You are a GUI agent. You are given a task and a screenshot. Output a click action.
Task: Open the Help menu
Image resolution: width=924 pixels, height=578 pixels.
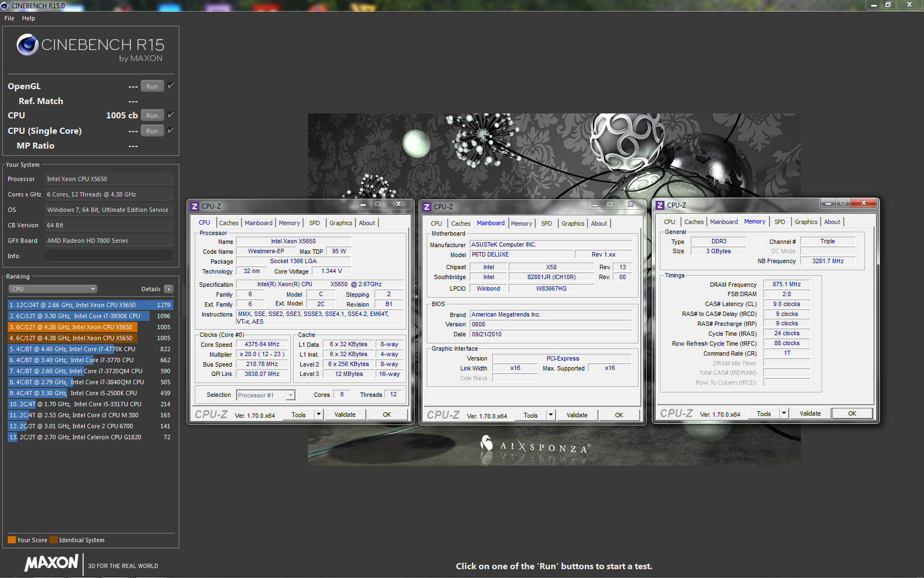[29, 18]
